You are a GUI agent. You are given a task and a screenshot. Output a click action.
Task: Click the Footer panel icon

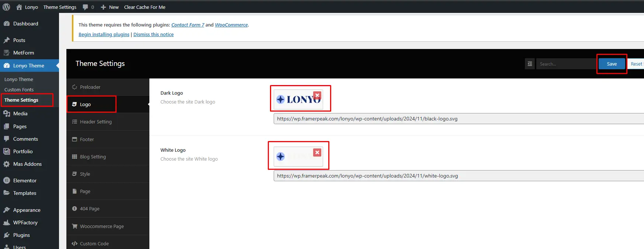(x=75, y=139)
